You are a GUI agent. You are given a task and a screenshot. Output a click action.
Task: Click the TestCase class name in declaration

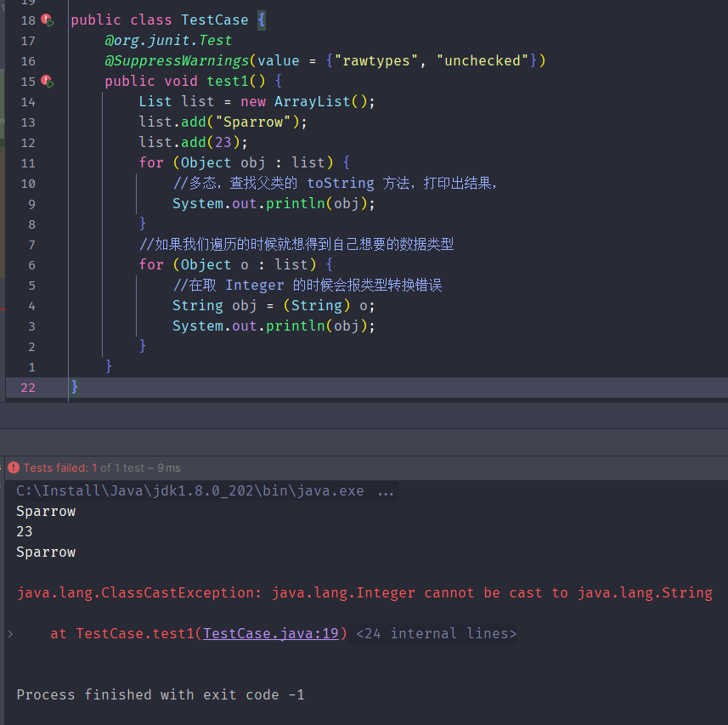(214, 20)
